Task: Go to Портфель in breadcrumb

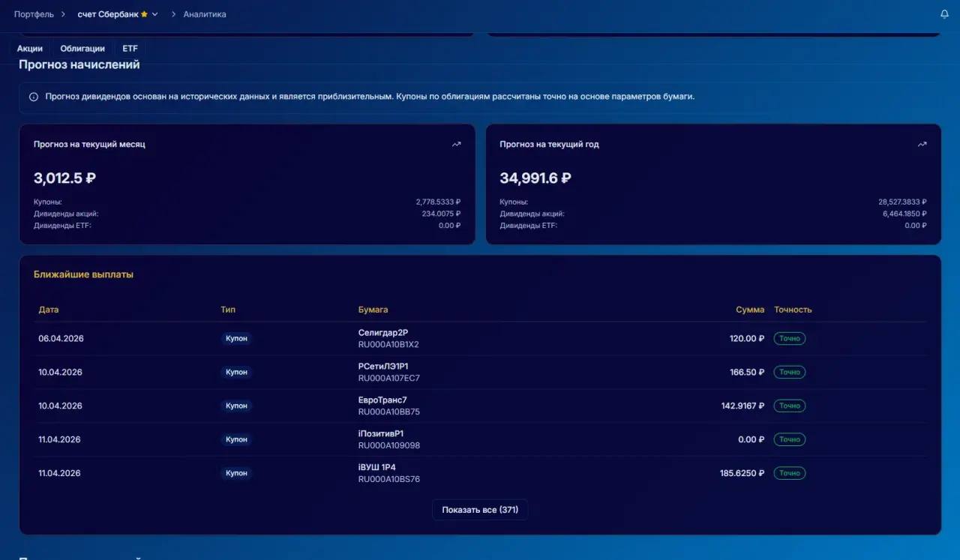Action: [34, 14]
